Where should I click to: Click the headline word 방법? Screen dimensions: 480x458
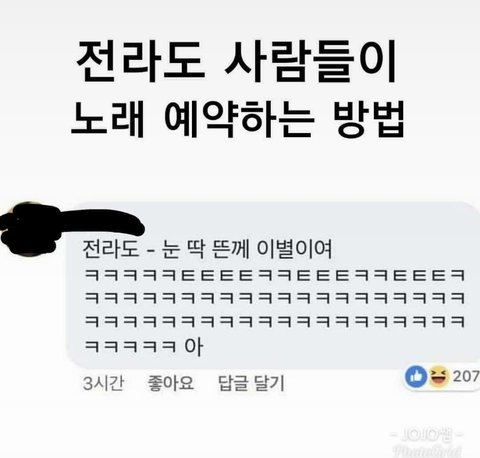tap(369, 119)
